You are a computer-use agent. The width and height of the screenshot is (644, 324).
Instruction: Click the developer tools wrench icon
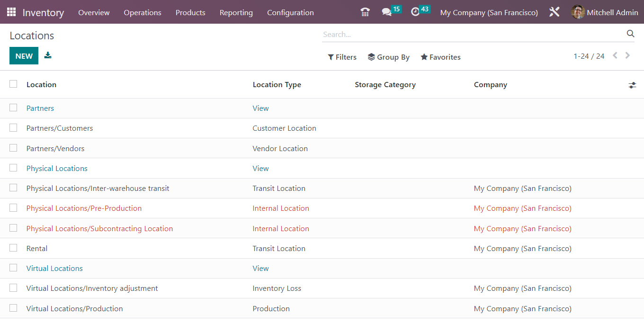point(554,11)
